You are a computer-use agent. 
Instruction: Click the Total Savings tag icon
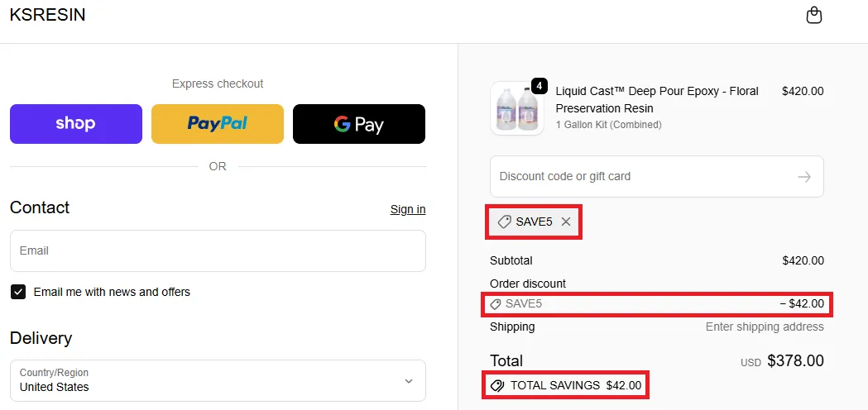click(x=496, y=385)
